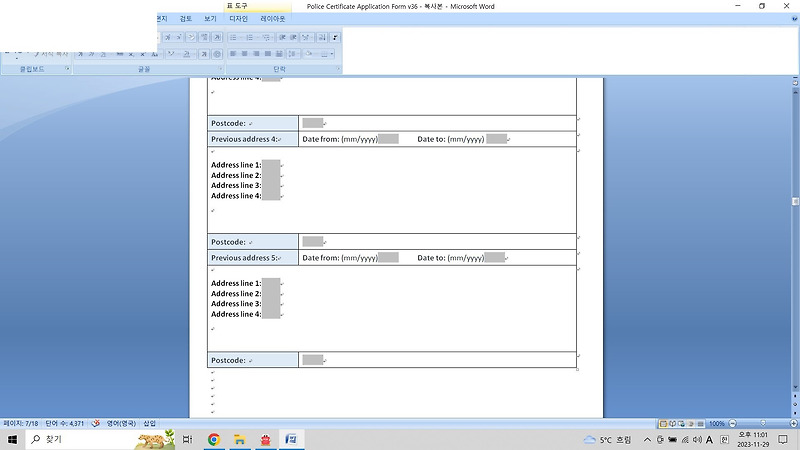Click the Shrink Font icon
Image resolution: width=800 pixels, height=450 pixels.
tap(179, 37)
